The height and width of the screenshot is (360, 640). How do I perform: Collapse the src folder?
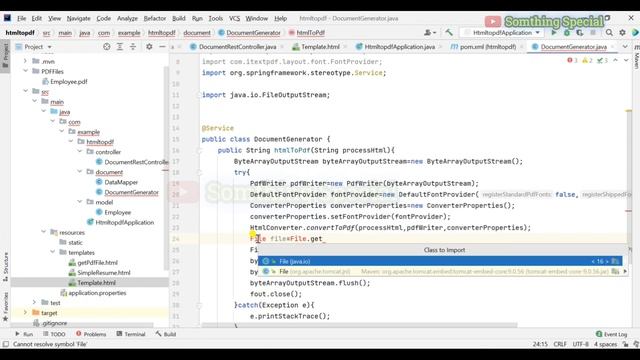click(25, 91)
